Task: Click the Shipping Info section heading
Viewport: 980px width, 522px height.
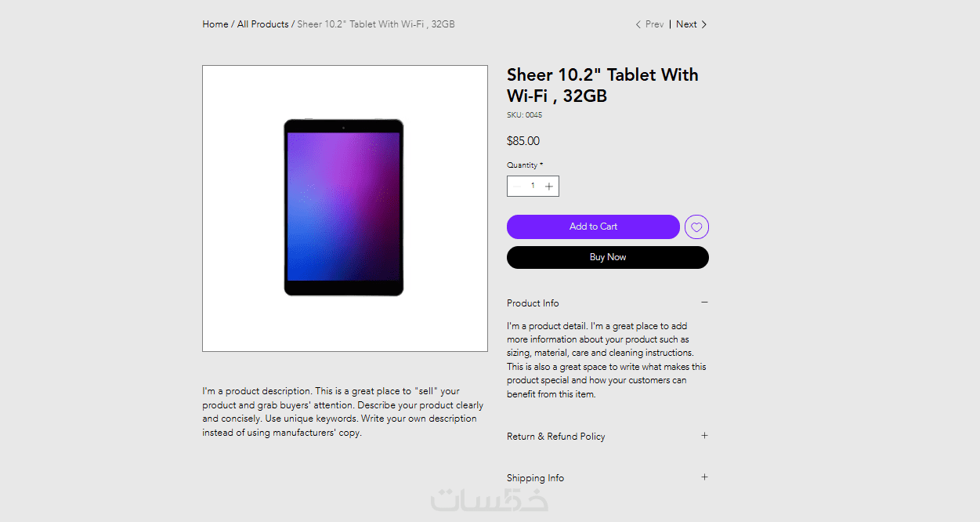Action: [x=535, y=478]
